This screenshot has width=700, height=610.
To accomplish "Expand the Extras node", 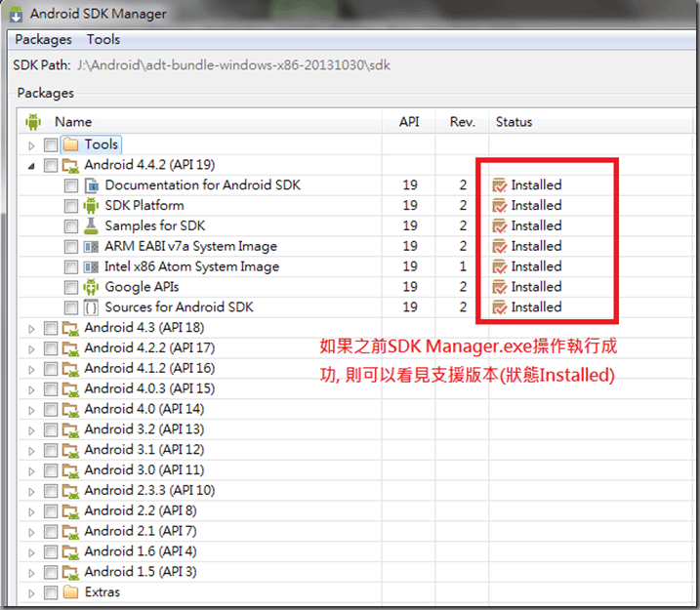I will [31, 593].
